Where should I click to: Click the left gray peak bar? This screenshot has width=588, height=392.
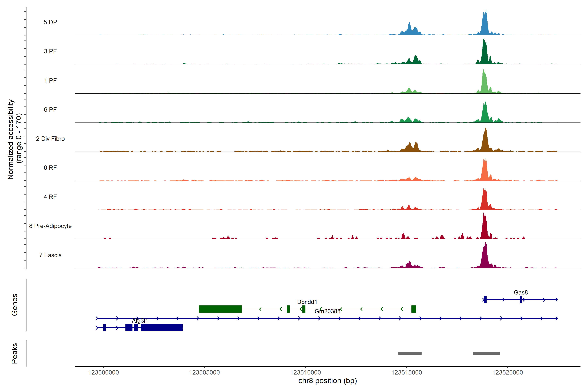click(410, 353)
